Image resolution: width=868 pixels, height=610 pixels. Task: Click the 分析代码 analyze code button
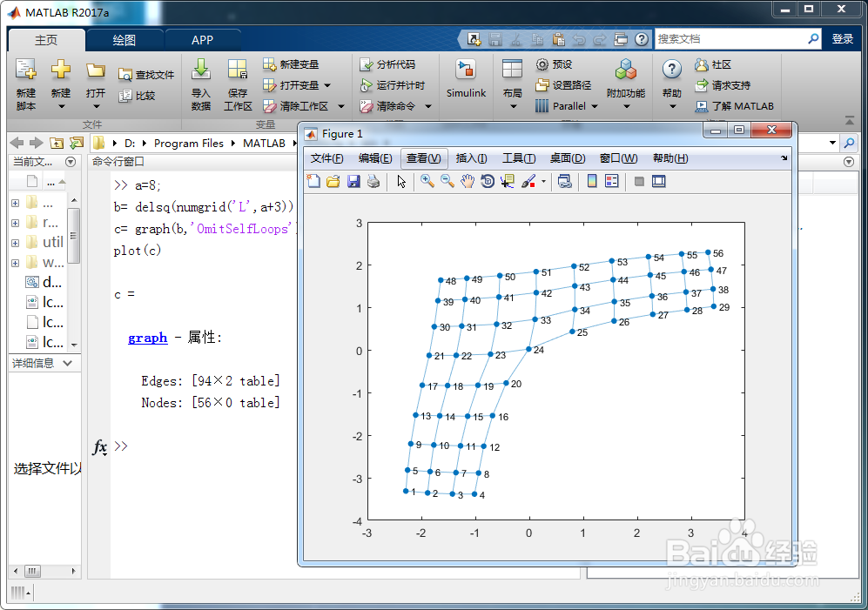[387, 64]
